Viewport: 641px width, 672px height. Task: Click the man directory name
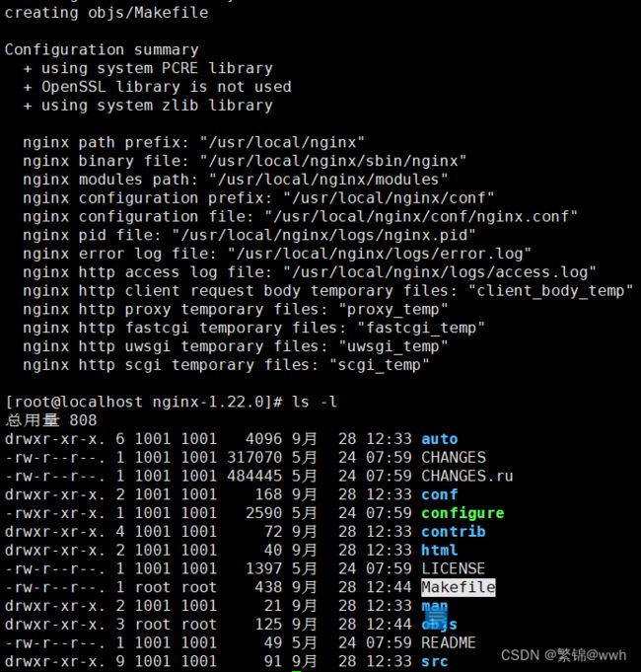435,606
